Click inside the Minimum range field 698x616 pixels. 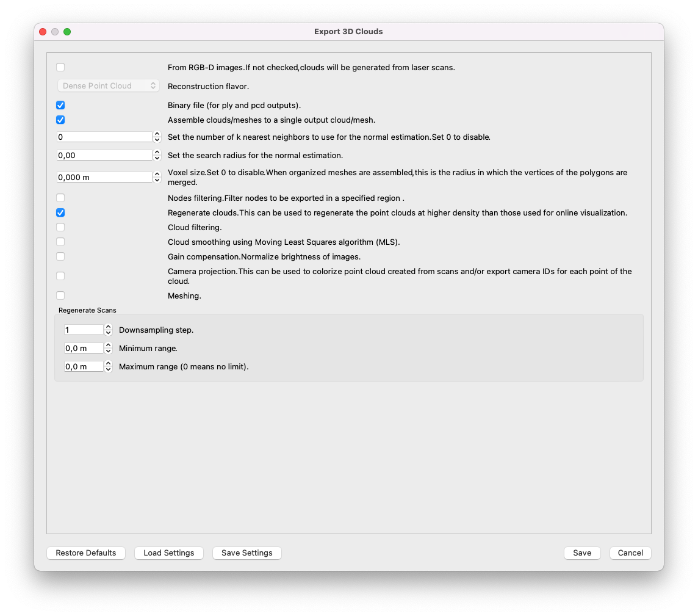84,349
